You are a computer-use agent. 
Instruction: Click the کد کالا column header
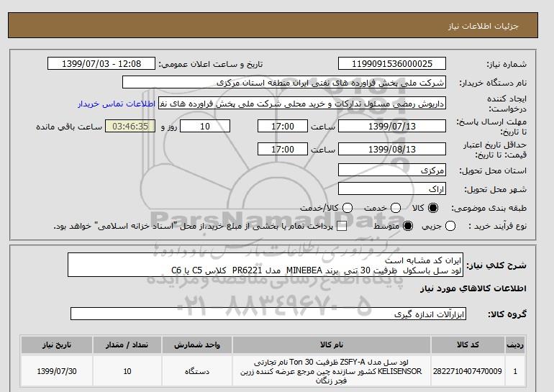(468, 345)
